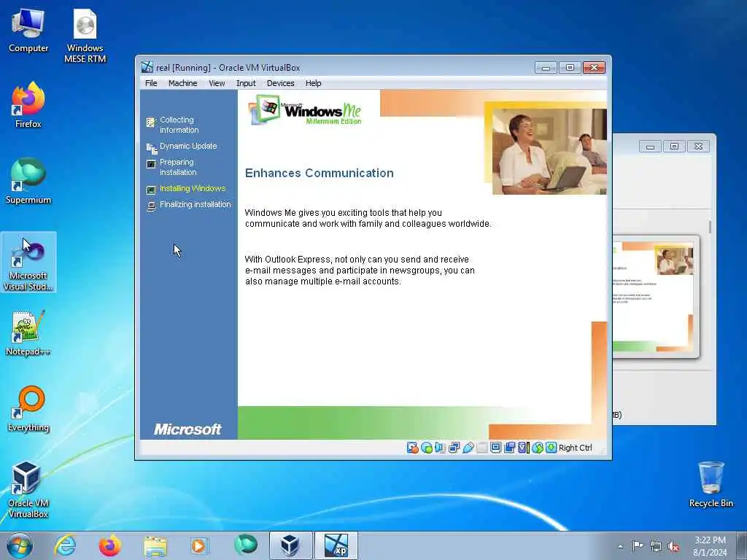The image size is (747, 560).
Task: Click the network adapters icon in VirtualBox status bar
Action: point(454,448)
